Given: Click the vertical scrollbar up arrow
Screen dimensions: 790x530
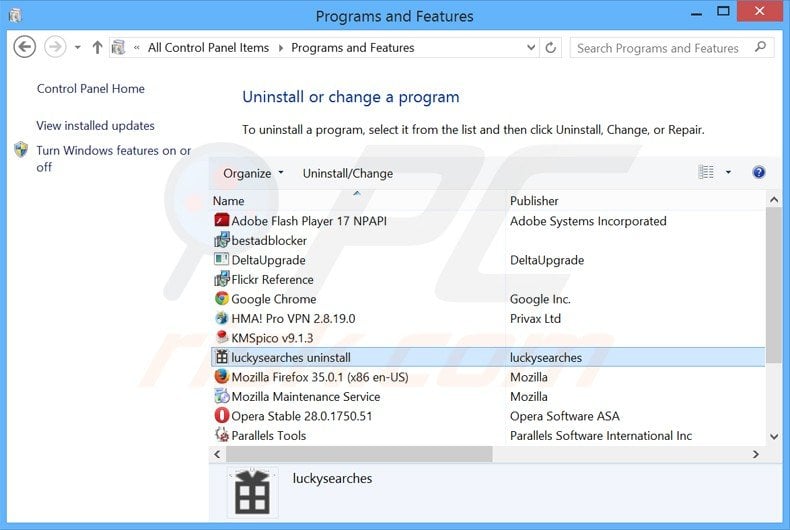Looking at the screenshot, I should point(774,200).
